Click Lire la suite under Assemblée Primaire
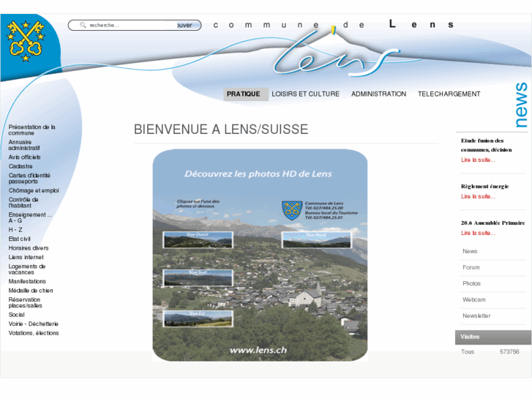 coord(478,234)
